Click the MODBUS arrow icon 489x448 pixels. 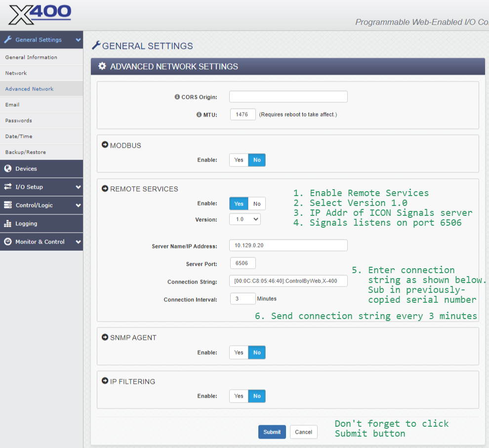[105, 145]
